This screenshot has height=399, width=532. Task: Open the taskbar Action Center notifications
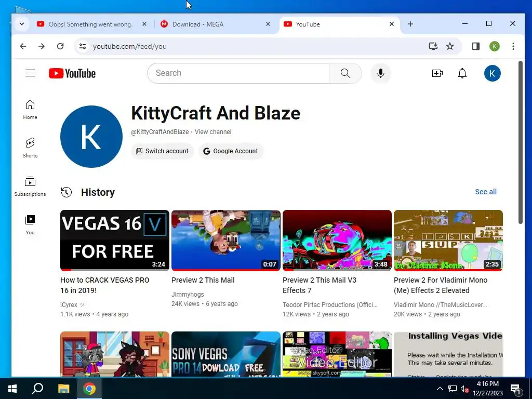[515, 389]
